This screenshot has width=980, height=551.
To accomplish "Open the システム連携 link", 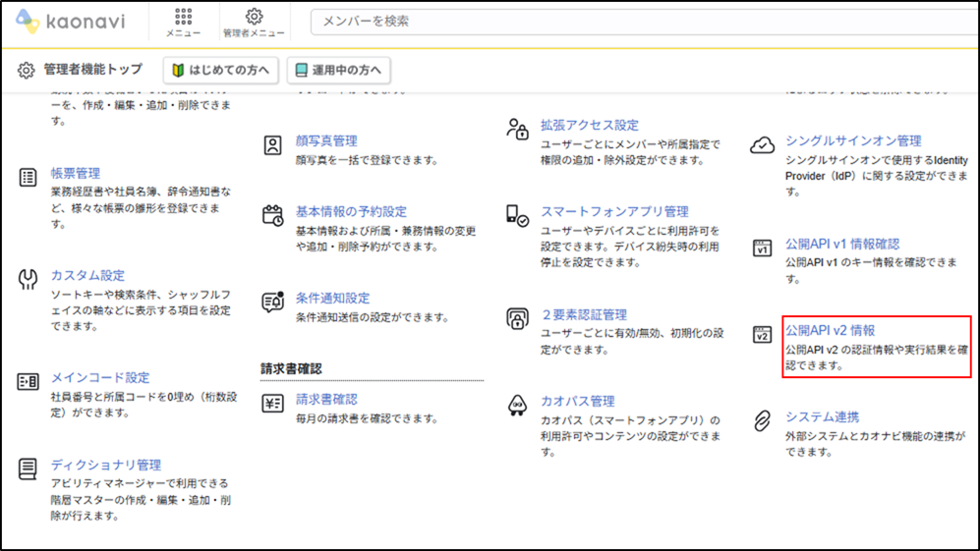I will (x=823, y=416).
